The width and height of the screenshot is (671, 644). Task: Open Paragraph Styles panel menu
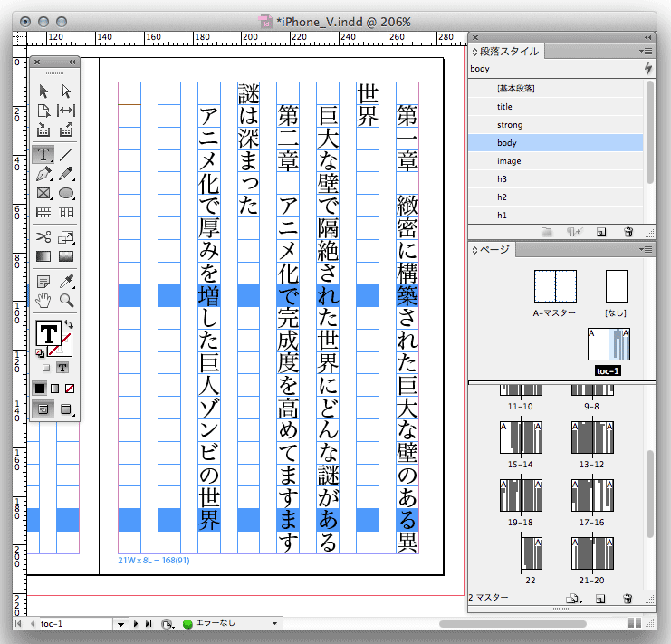click(647, 52)
